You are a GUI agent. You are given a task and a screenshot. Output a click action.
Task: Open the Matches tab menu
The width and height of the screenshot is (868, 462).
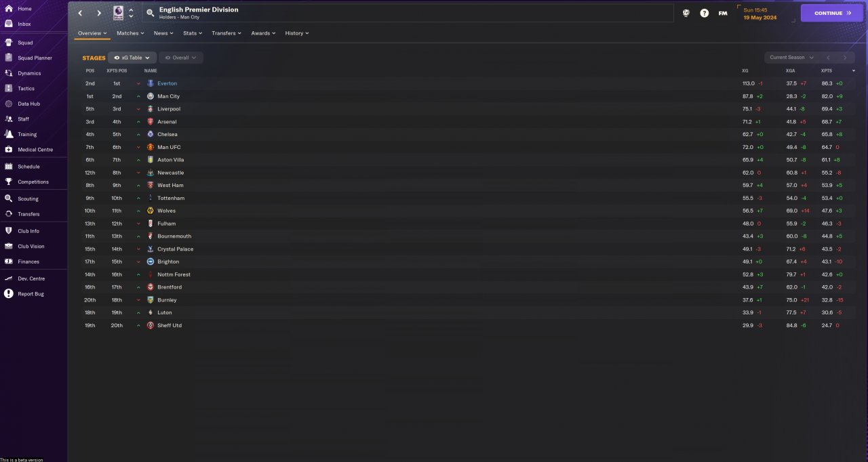pyautogui.click(x=130, y=33)
